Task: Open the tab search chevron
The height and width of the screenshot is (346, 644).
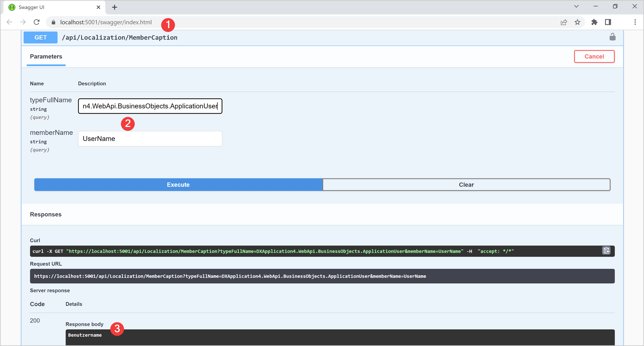Action: [576, 6]
